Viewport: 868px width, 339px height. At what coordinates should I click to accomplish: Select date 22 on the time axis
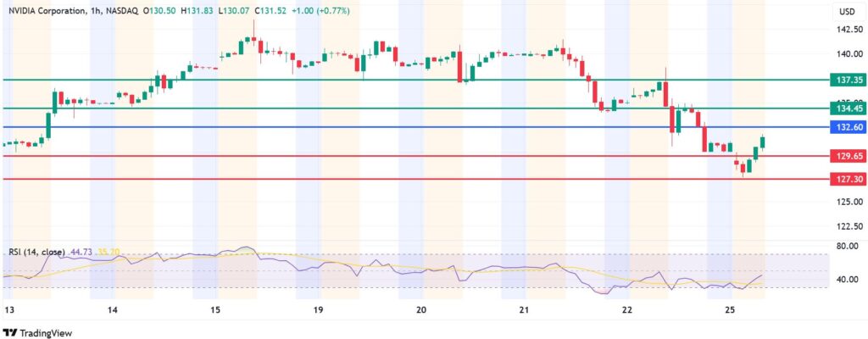tap(626, 311)
